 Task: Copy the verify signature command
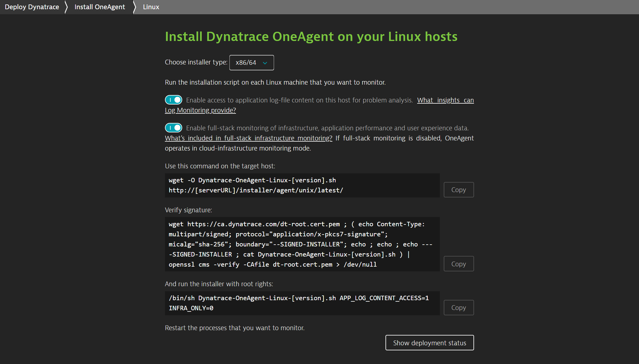pyautogui.click(x=459, y=264)
